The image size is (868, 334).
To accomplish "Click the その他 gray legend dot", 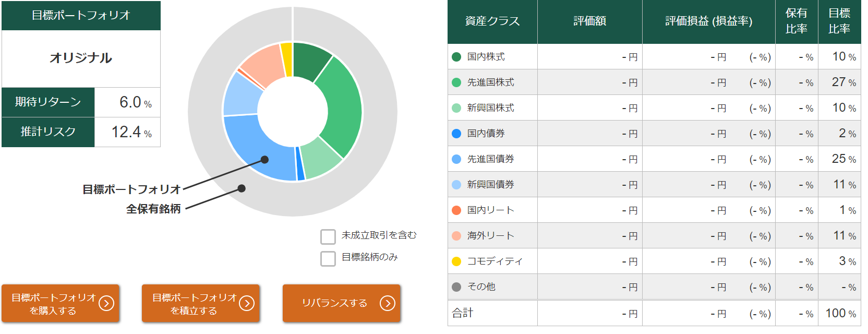I will pos(456,287).
